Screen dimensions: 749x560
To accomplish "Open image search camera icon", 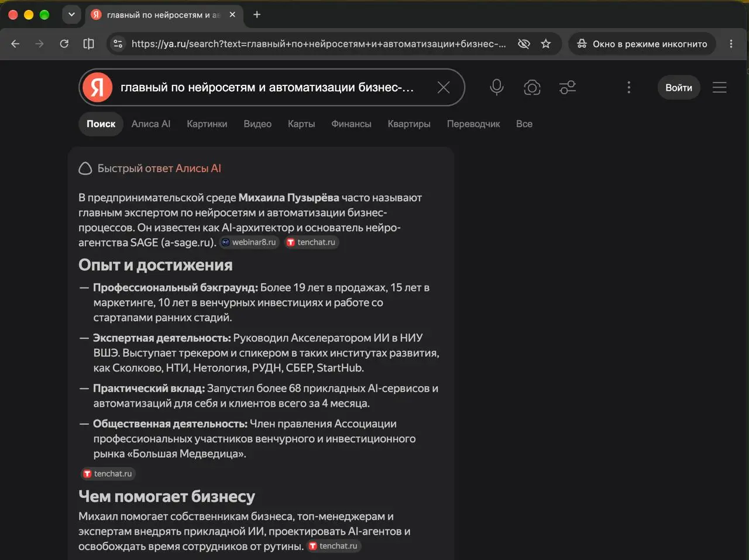I will point(532,87).
